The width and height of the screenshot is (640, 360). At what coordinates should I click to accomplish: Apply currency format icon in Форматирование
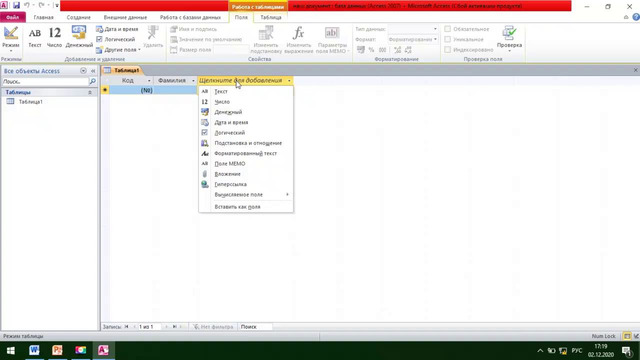360,50
